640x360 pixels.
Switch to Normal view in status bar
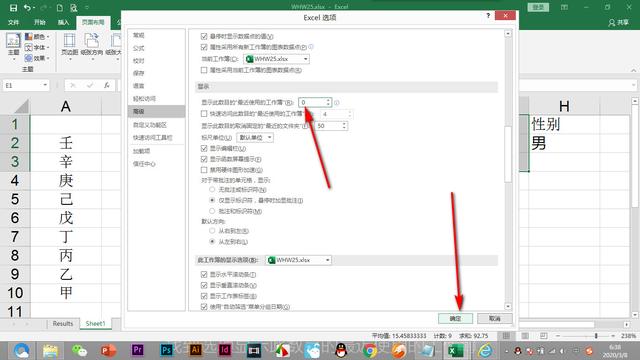click(506, 336)
